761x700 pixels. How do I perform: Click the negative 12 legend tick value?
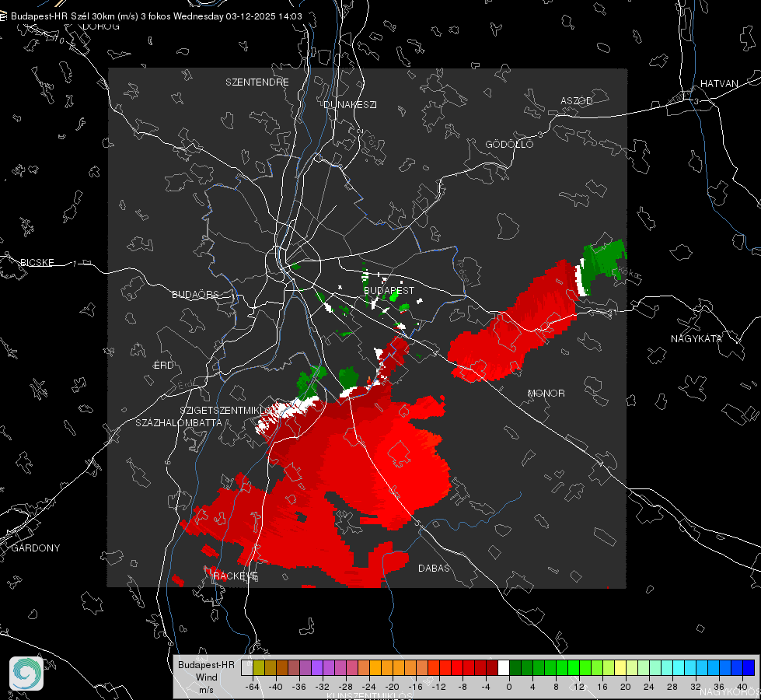(x=438, y=687)
